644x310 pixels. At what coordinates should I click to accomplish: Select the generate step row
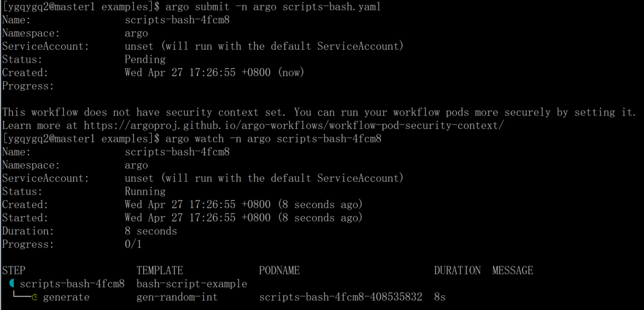[x=224, y=297]
